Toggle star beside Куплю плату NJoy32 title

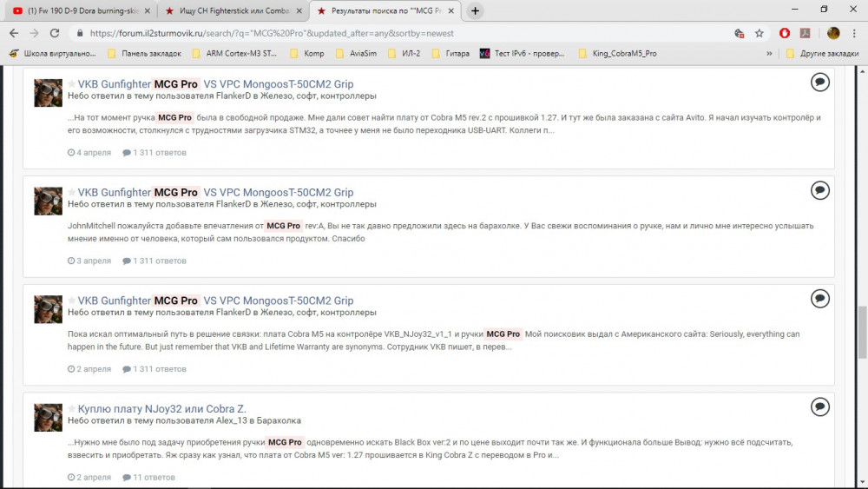(x=71, y=409)
